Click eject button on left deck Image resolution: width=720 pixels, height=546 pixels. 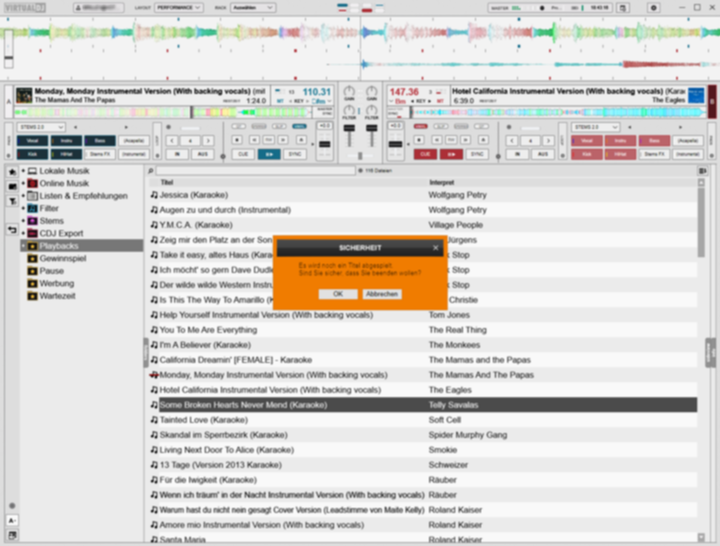point(301,140)
